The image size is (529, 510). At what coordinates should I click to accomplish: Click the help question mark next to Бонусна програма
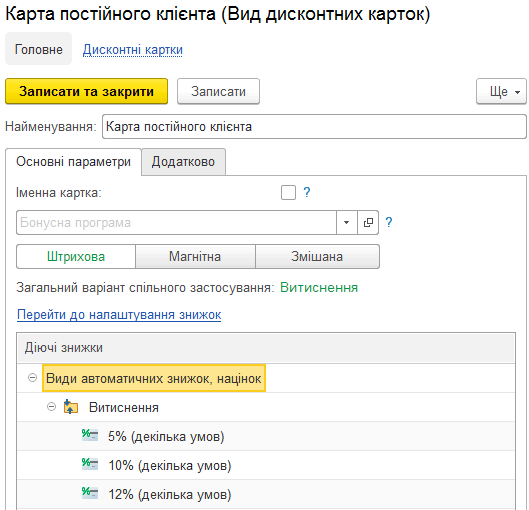click(389, 222)
